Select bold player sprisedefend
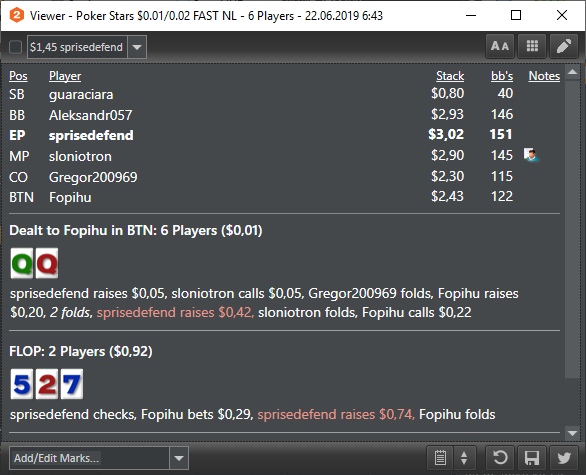Image resolution: width=586 pixels, height=475 pixels. (x=91, y=135)
